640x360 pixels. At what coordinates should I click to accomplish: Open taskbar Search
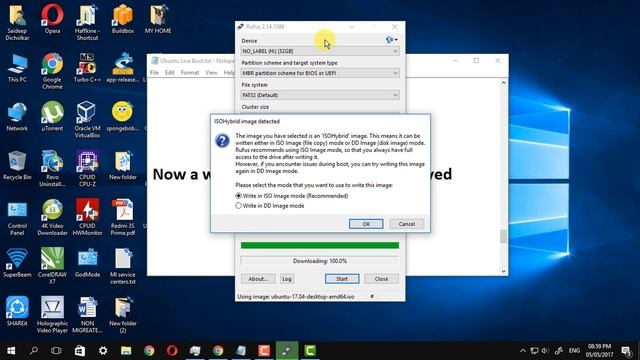(x=34, y=351)
